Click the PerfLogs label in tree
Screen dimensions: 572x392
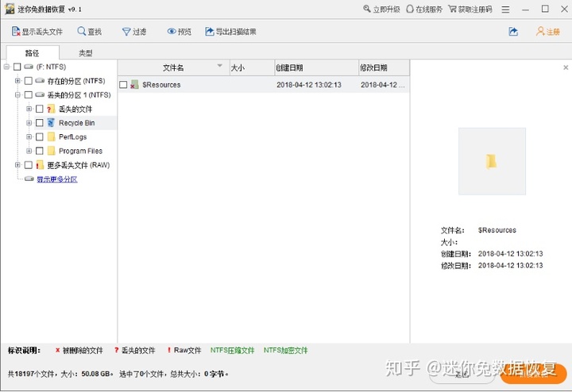coord(72,137)
